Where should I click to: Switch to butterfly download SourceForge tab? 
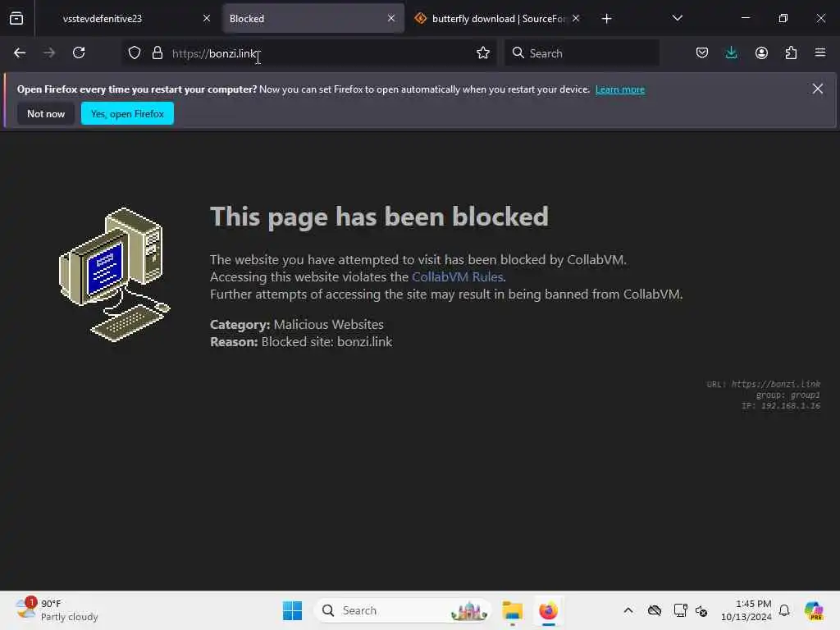point(498,19)
